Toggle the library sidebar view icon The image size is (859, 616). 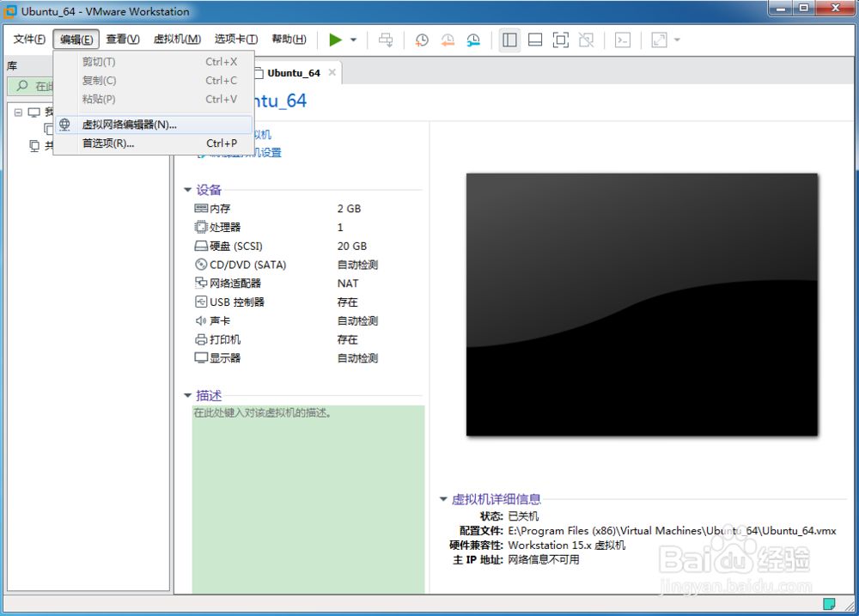pyautogui.click(x=509, y=40)
